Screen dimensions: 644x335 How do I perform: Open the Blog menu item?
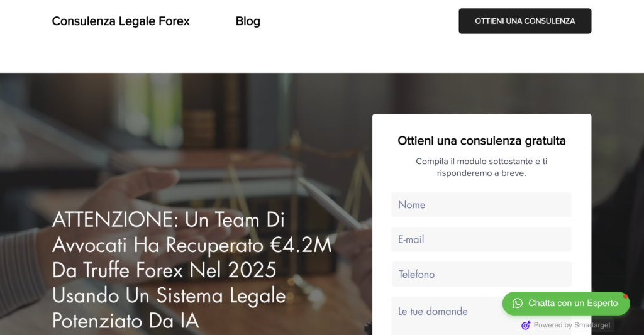pyautogui.click(x=248, y=21)
